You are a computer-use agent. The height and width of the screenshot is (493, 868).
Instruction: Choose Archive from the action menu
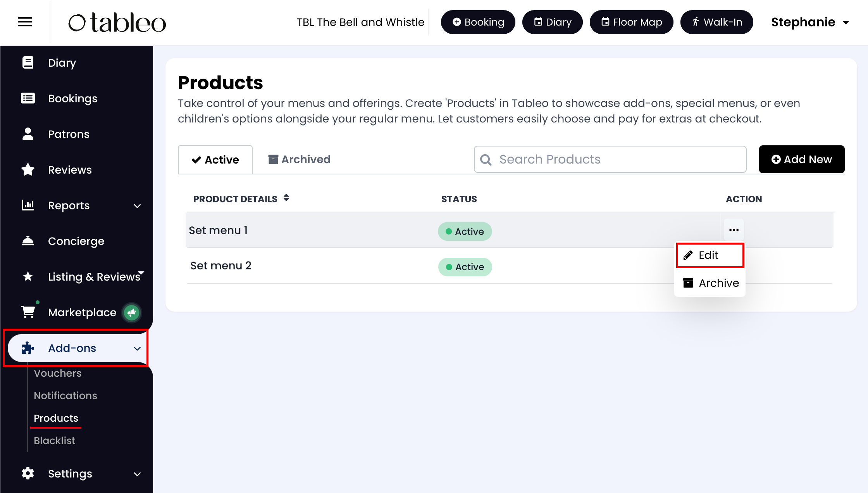(711, 283)
